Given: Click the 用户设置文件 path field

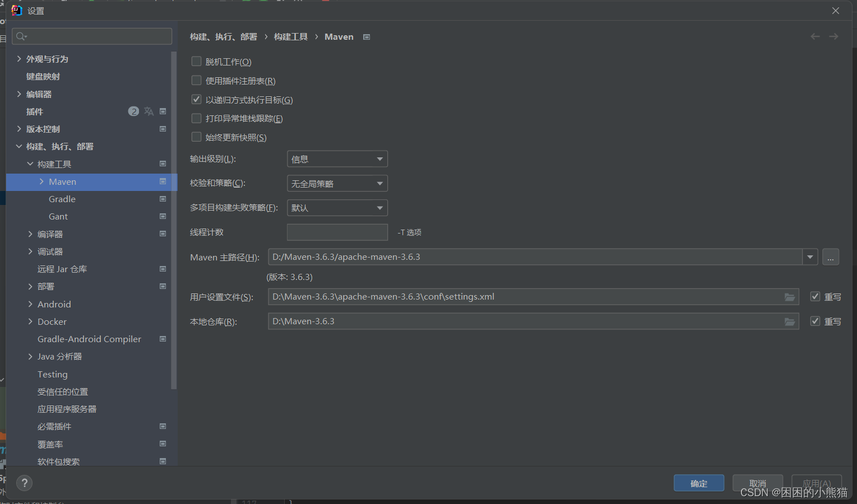Looking at the screenshot, I should pos(534,297).
